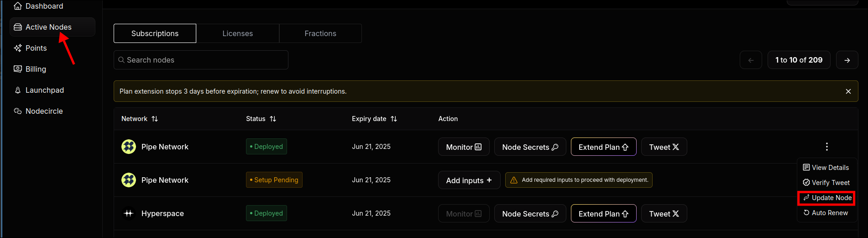The width and height of the screenshot is (868, 238).
Task: Click Add inputs for pending Pipe Network
Action: 469,180
